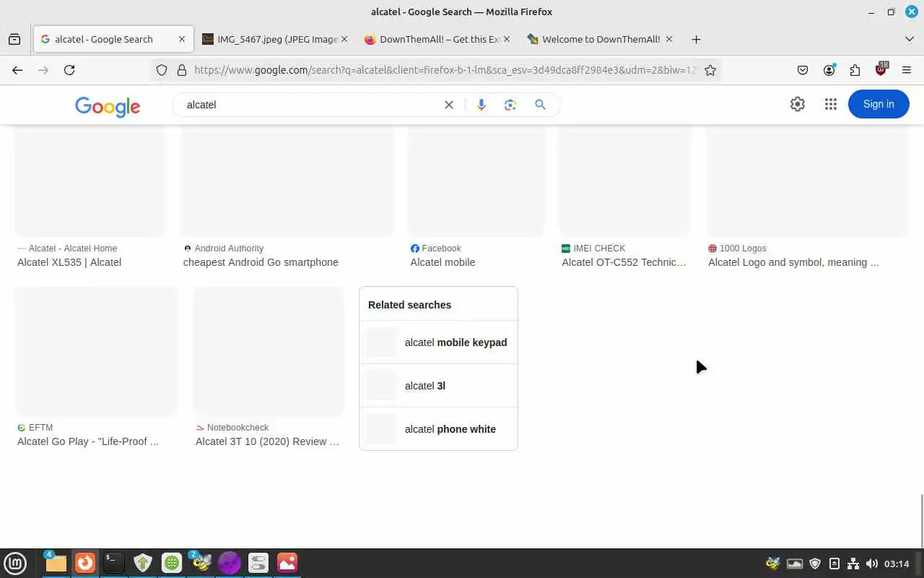
Task: Bookmark this page with the star
Action: point(710,70)
